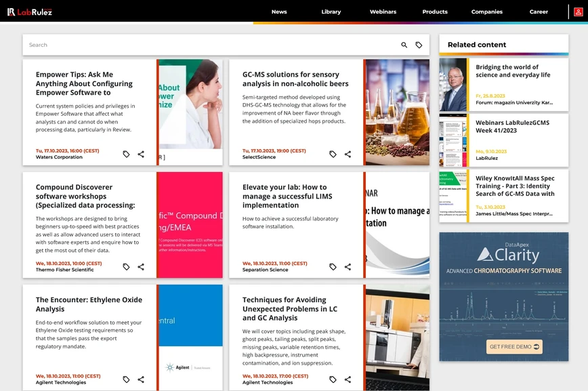Click Agilent Technologies under Techniques card
Image resolution: width=588 pixels, height=391 pixels.
click(268, 382)
